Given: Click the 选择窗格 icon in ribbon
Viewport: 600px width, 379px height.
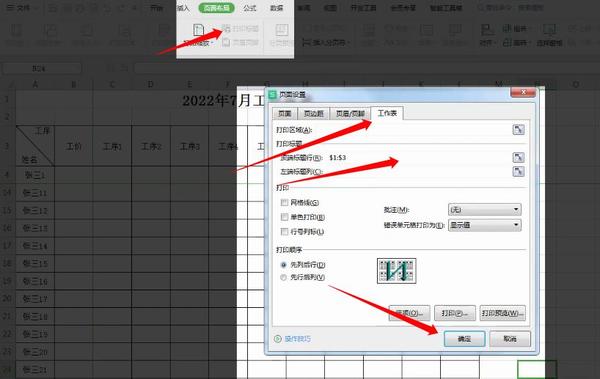Looking at the screenshot, I should 549,30.
